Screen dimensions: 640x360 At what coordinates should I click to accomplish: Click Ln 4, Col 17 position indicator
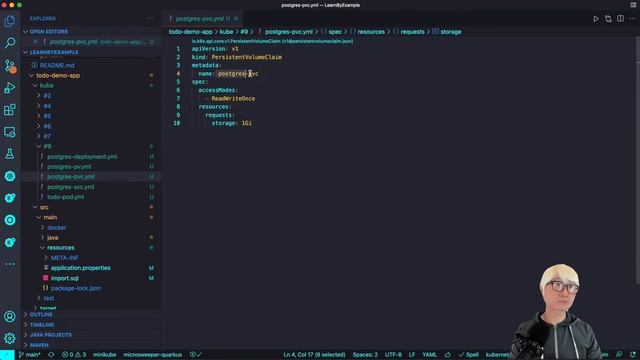[x=314, y=355]
